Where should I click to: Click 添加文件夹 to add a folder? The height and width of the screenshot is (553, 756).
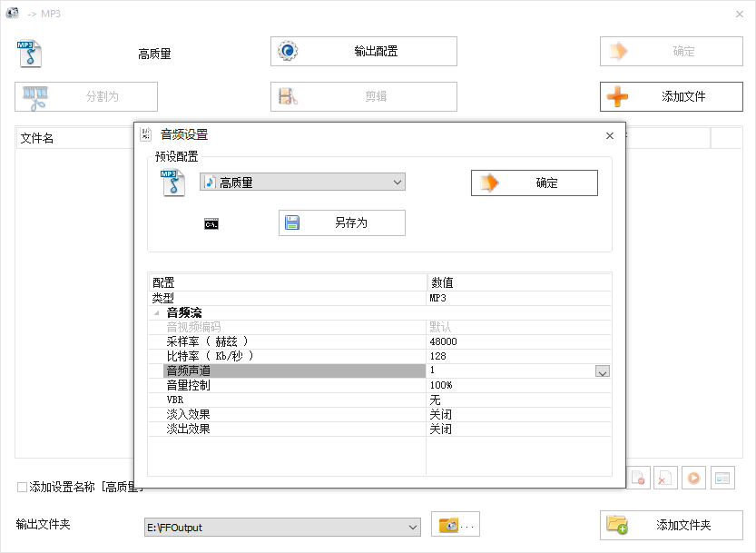(x=672, y=525)
